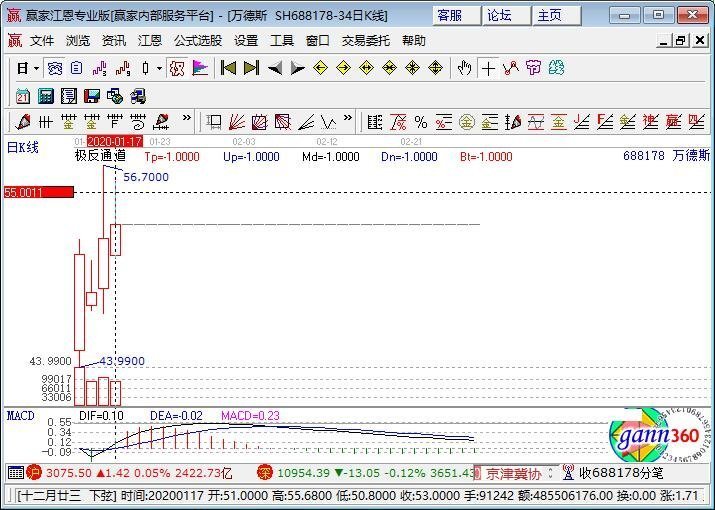Toggle the pressed chart-mode icon next to period dropdown
Screen dimensions: 715x510
coord(55,68)
